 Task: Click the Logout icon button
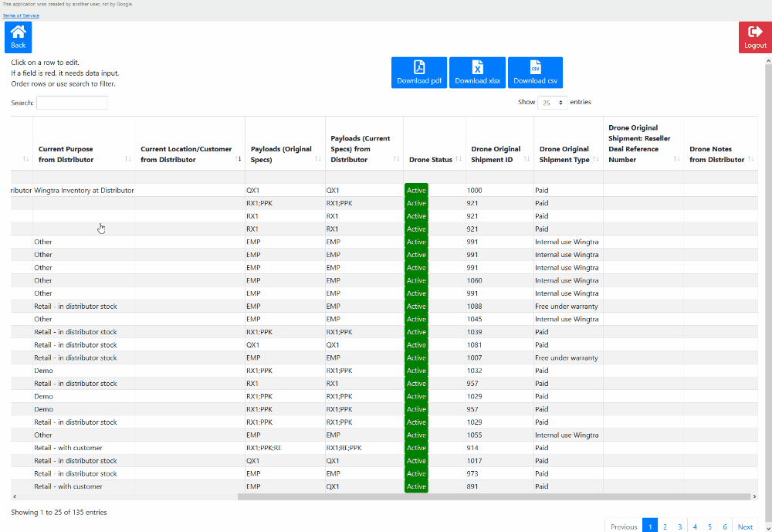click(x=754, y=37)
